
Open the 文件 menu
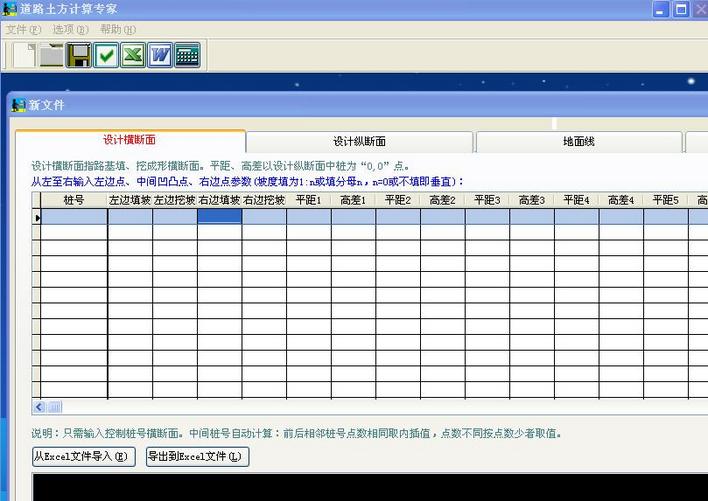pos(23,30)
